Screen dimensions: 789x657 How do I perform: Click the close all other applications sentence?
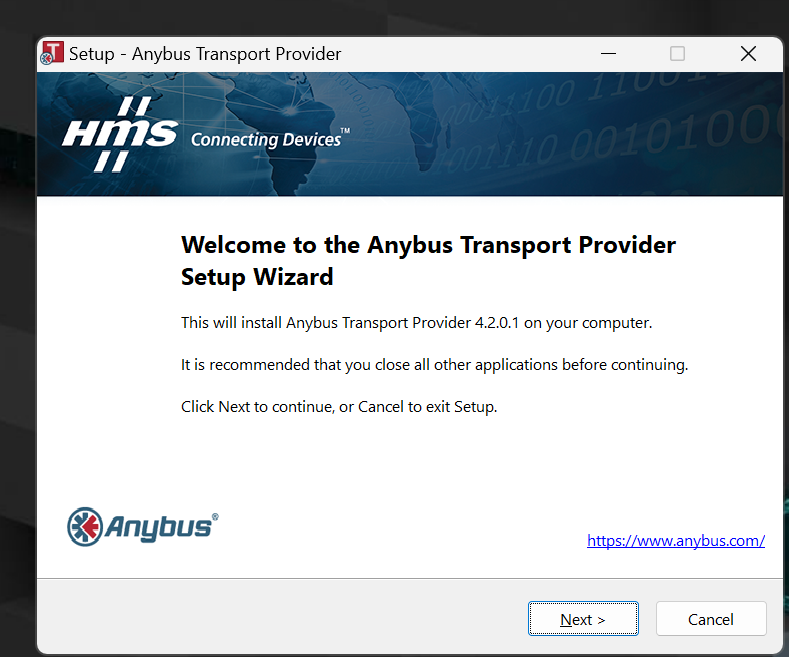point(434,365)
